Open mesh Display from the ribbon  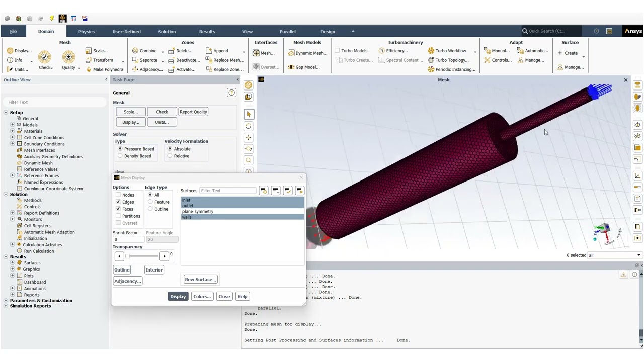[19, 51]
